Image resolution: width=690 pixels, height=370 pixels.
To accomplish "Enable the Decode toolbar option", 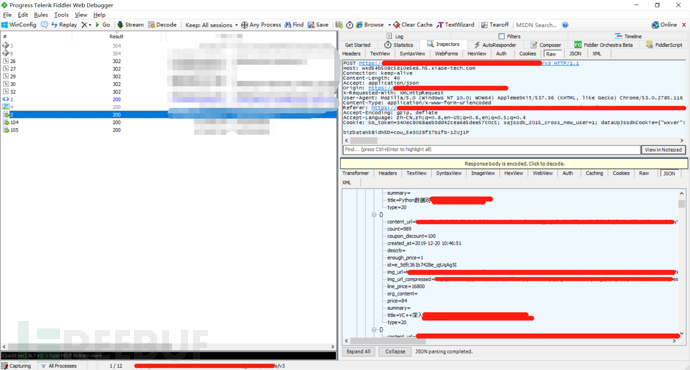I will tap(162, 25).
